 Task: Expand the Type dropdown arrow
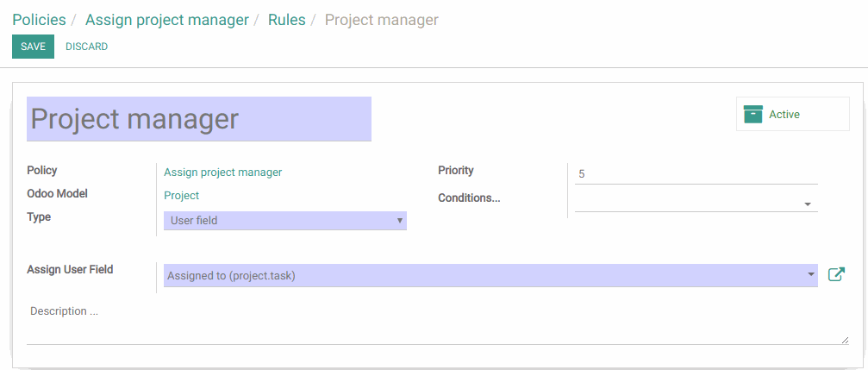[400, 221]
